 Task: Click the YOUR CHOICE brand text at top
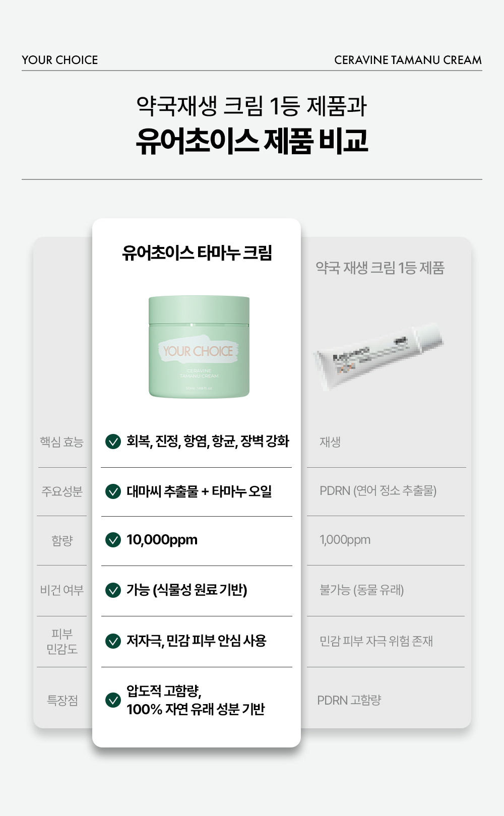[x=60, y=60]
